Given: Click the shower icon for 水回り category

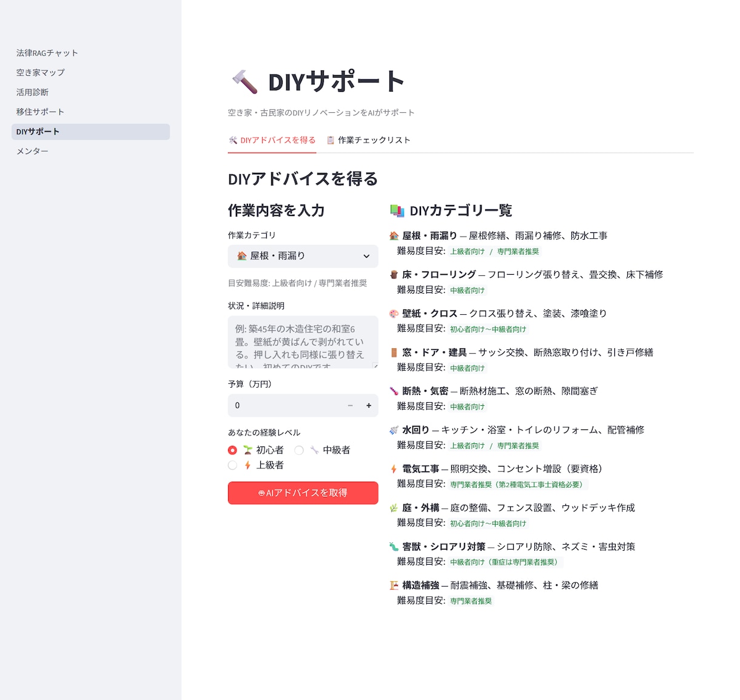Looking at the screenshot, I should point(394,430).
